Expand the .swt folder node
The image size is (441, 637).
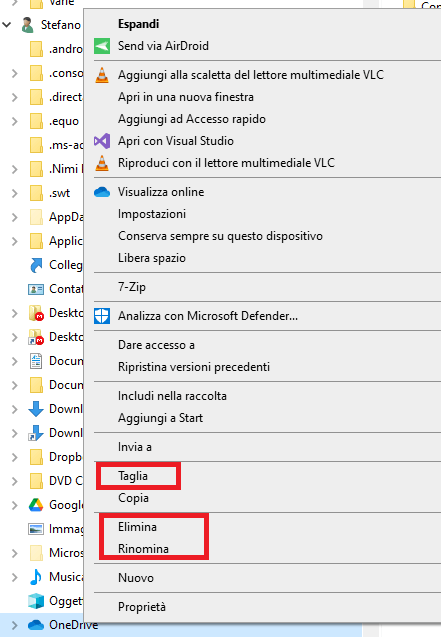pos(15,193)
